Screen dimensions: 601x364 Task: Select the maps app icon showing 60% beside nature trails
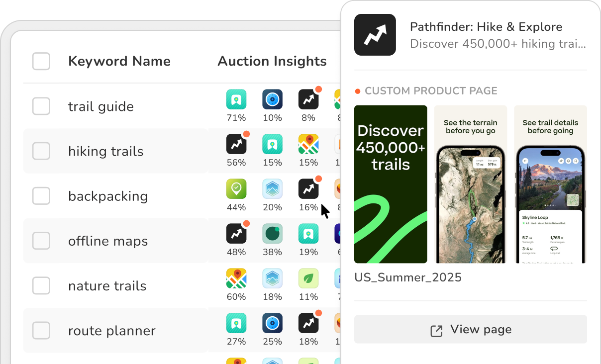tap(236, 278)
